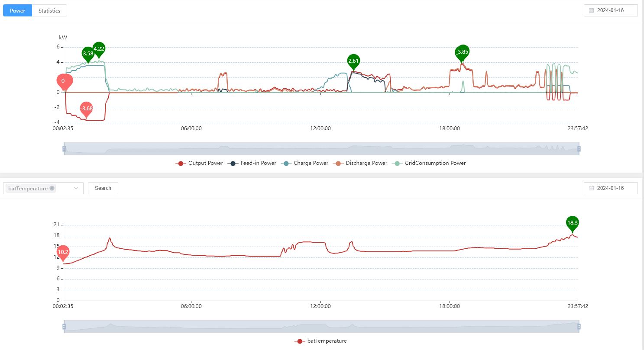Remove the batTemperature tag with its x icon
Image resolution: width=644 pixels, height=350 pixels.
pyautogui.click(x=52, y=188)
